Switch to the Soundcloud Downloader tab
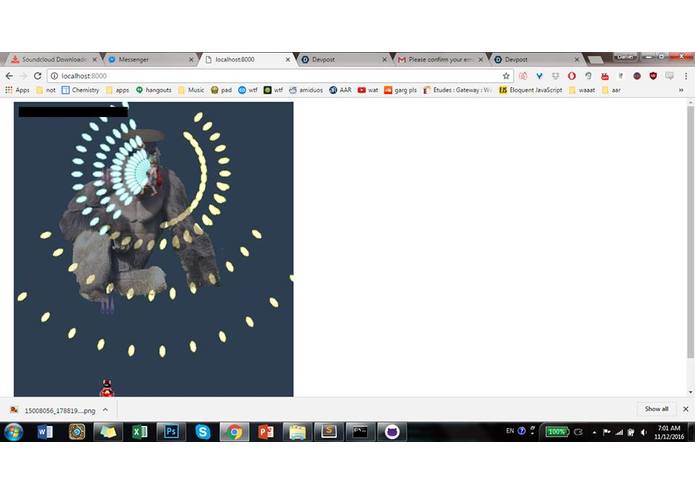This screenshot has height=494, width=695. (53, 59)
